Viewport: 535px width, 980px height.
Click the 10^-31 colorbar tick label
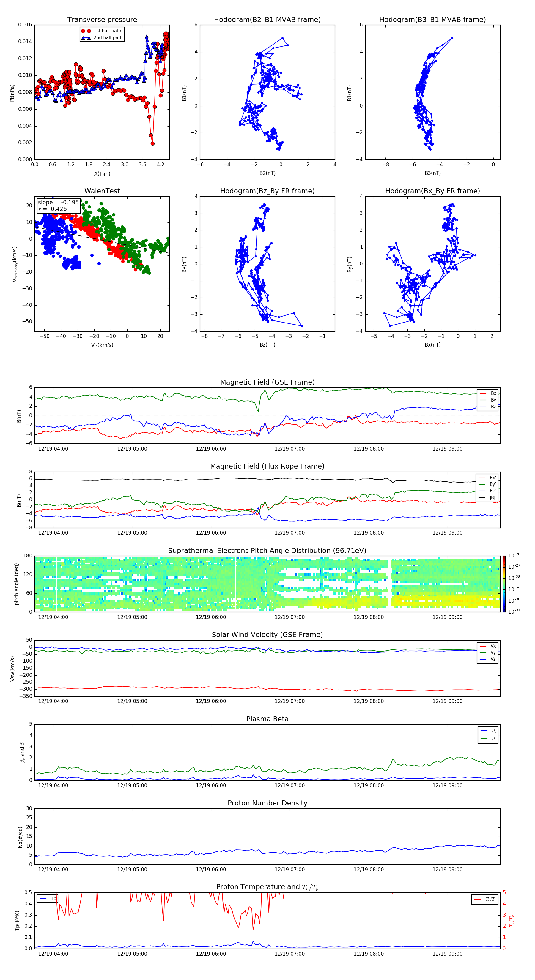coord(514,611)
